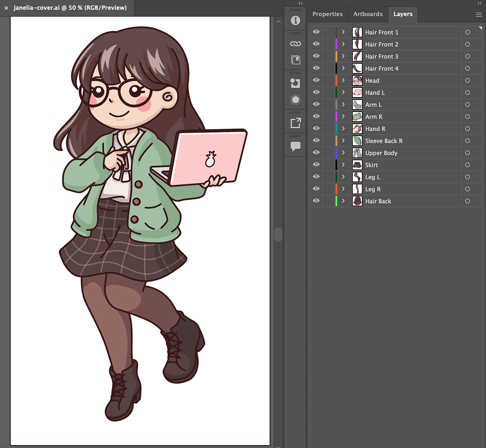
Task: Click the target circle for Head layer
Action: 468,80
